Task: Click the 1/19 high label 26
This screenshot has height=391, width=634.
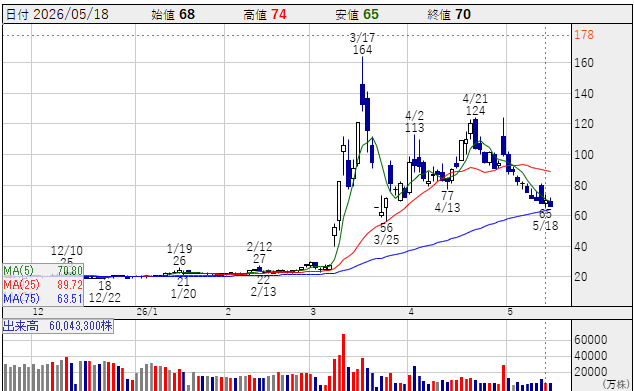Action: pos(180,260)
